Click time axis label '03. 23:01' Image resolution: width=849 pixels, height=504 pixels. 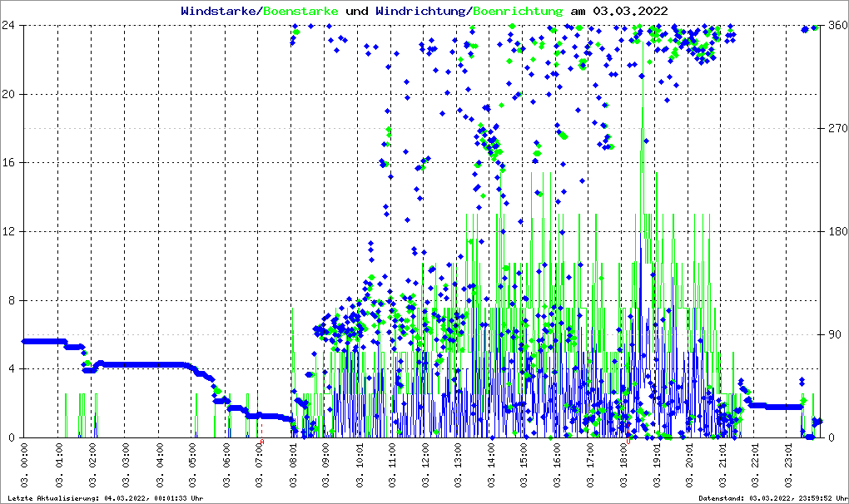coord(789,466)
